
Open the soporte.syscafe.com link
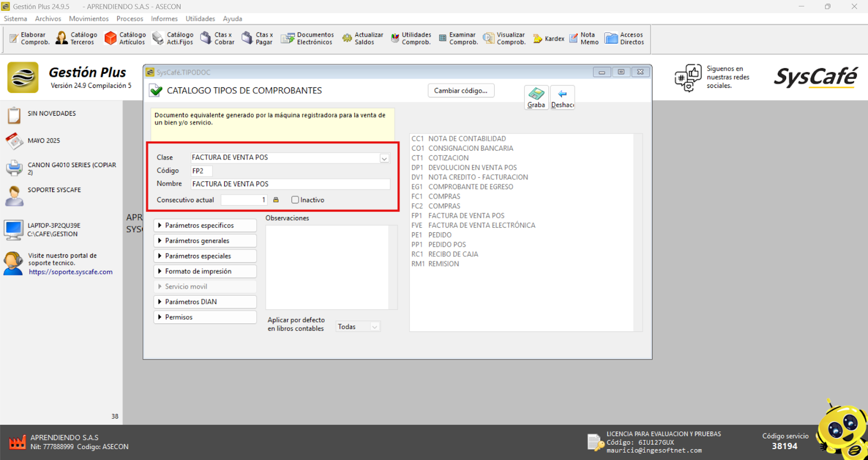click(x=71, y=272)
